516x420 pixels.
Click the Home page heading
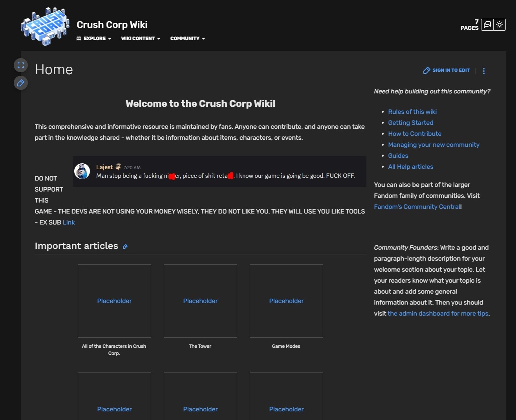pyautogui.click(x=54, y=70)
